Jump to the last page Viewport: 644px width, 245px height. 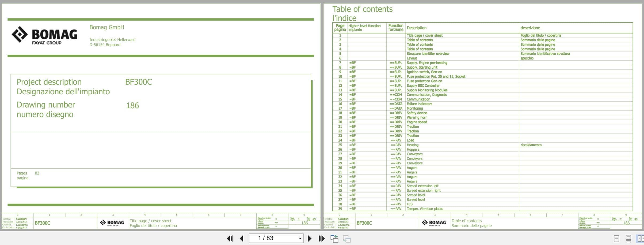[x=322, y=238]
